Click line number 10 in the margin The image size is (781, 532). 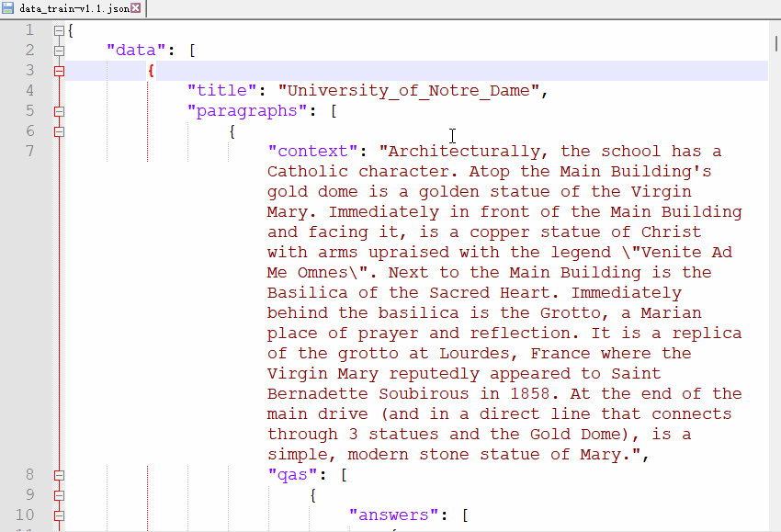click(x=25, y=515)
